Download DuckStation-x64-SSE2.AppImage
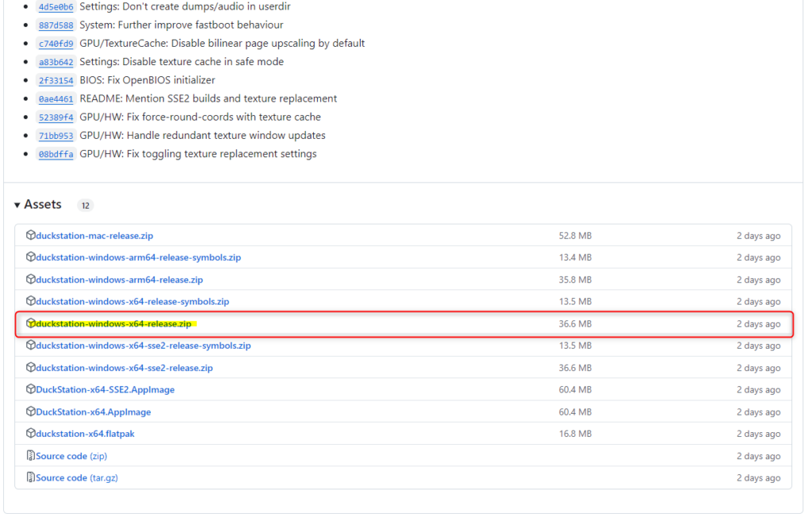The image size is (812, 525). point(105,389)
